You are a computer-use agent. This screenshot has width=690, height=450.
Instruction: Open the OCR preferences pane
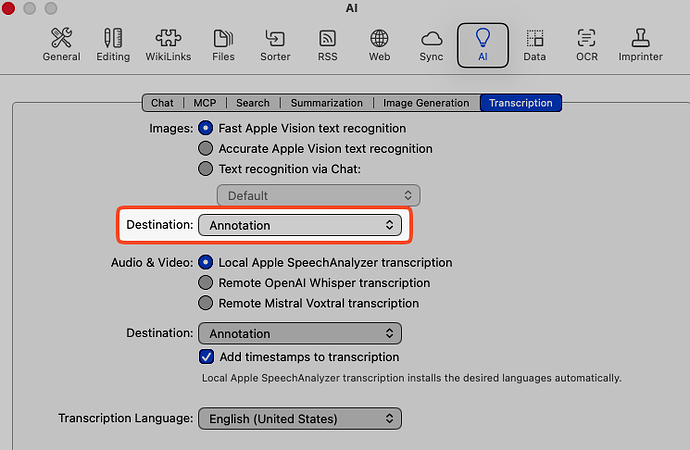587,45
